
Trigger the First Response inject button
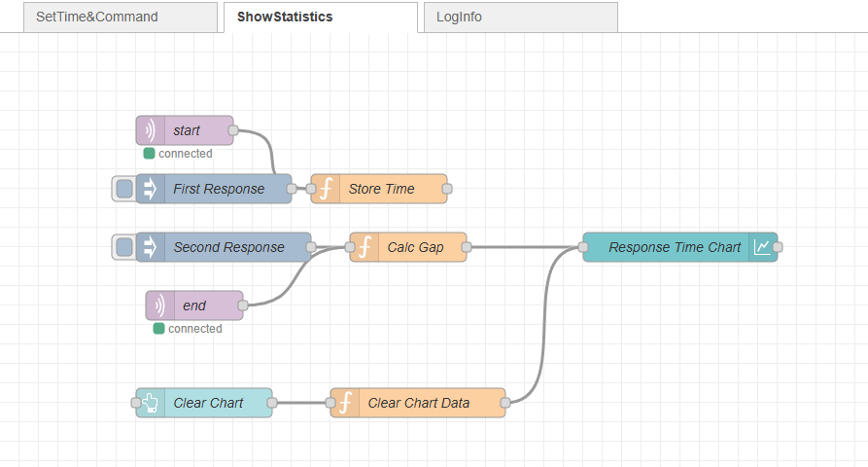click(123, 189)
